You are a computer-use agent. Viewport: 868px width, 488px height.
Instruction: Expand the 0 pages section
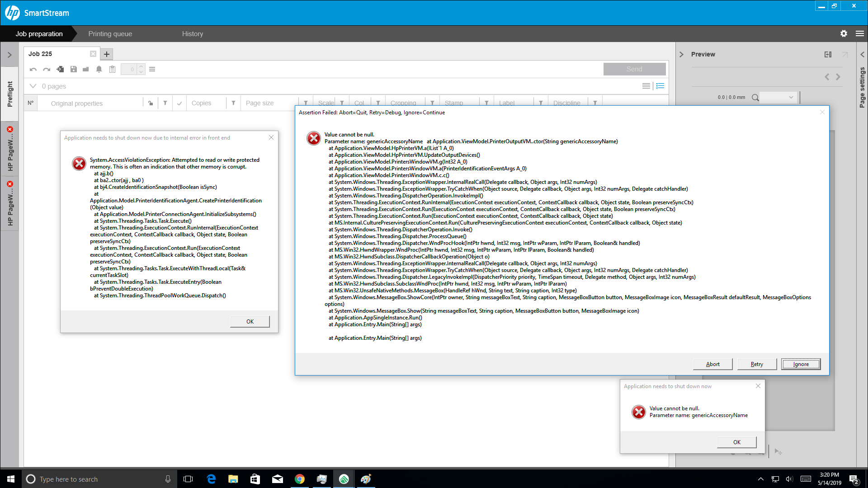point(33,86)
